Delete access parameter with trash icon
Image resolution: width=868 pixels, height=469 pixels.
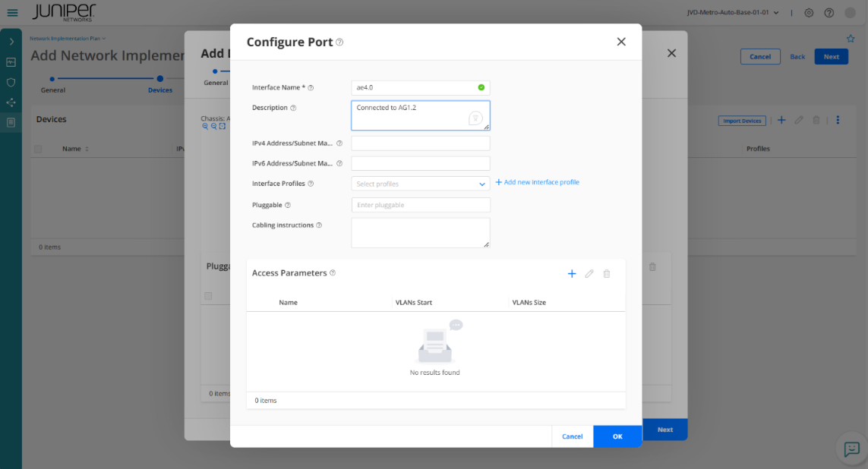[607, 274]
